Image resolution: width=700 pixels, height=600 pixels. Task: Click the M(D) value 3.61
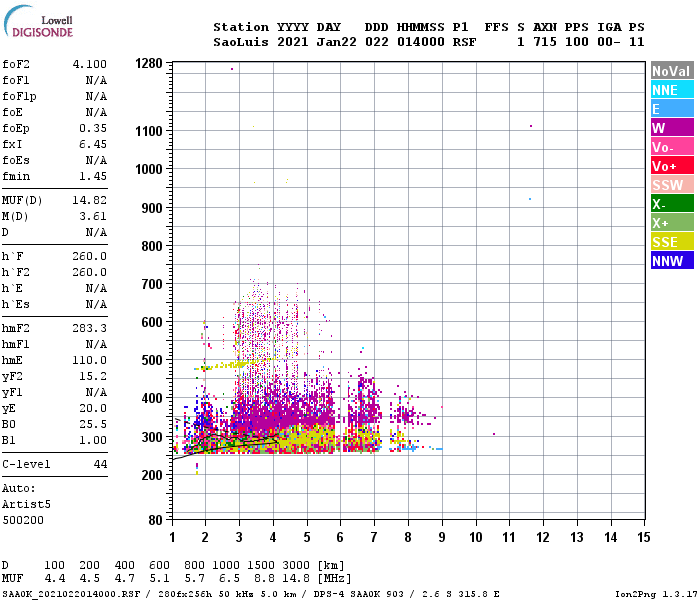(93, 217)
